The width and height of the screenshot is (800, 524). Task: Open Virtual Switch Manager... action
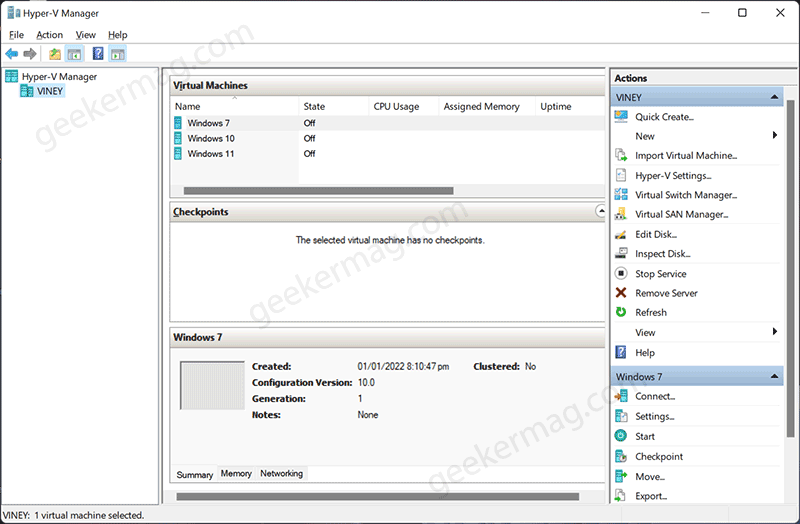(686, 195)
